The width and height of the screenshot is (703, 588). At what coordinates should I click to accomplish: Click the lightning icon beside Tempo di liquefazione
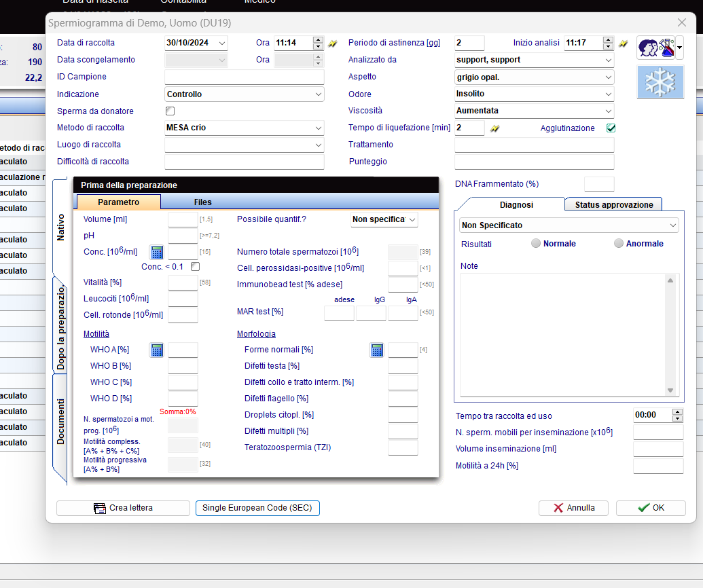[494, 128]
